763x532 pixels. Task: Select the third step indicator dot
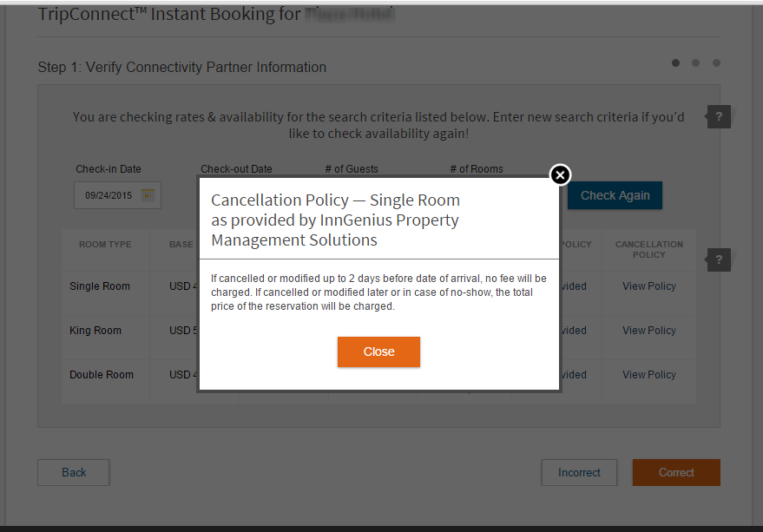click(716, 62)
